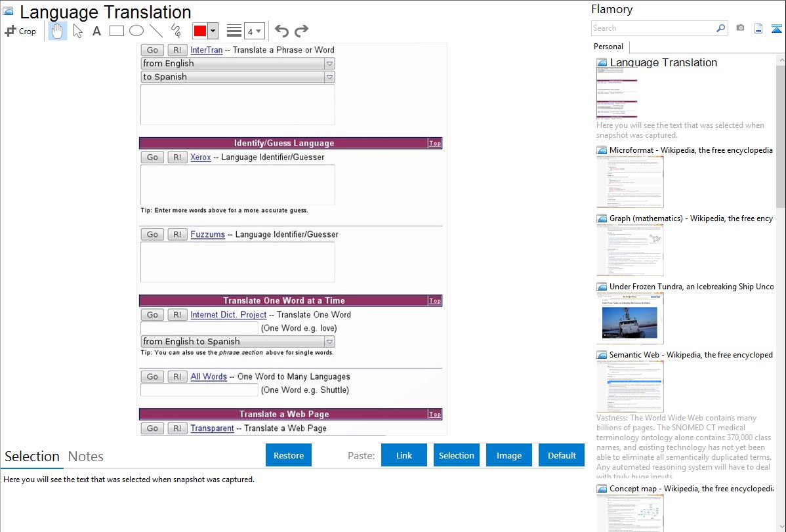This screenshot has width=786, height=532.
Task: Click the red color swatch
Action: coord(200,31)
